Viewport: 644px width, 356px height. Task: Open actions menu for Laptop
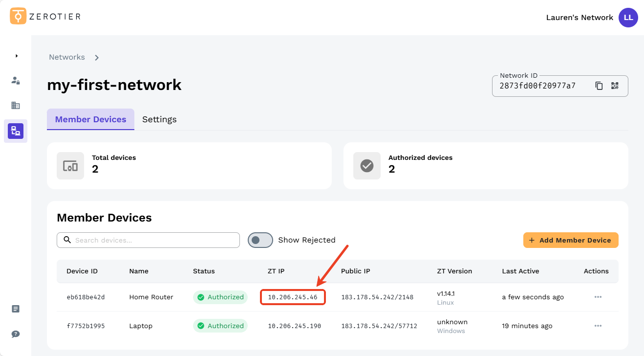tap(598, 326)
